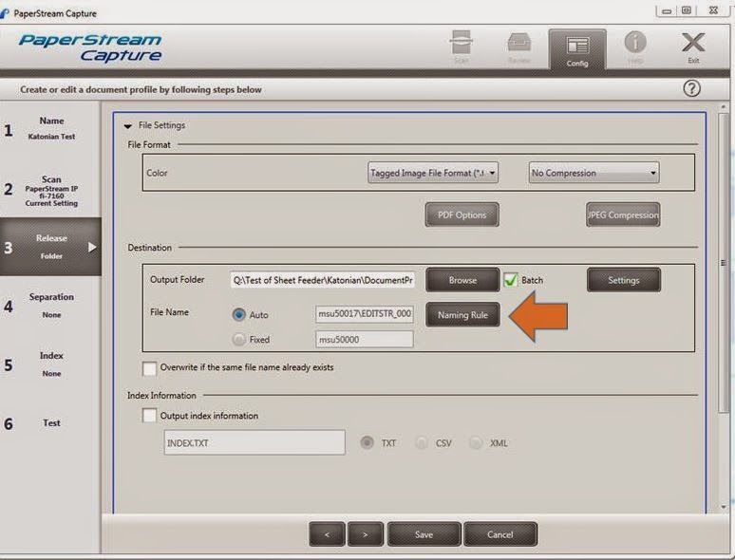Image resolution: width=735 pixels, height=560 pixels.
Task: Open the Help info icon
Action: click(635, 47)
